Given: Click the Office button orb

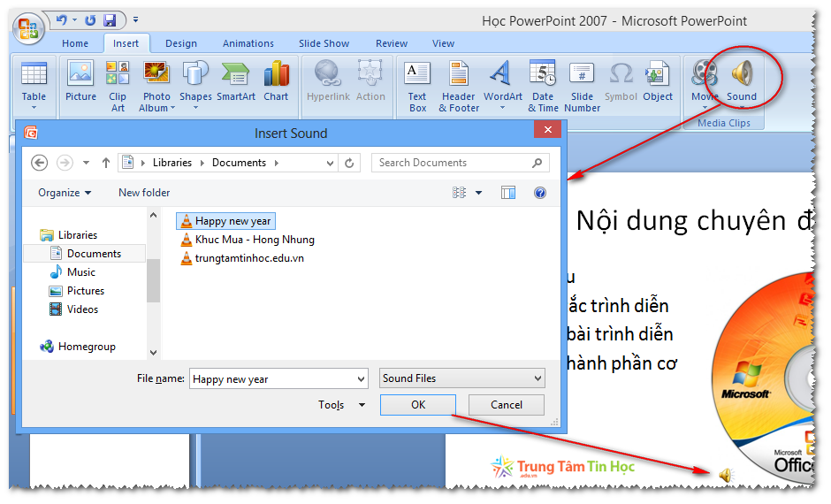Looking at the screenshot, I should (29, 28).
